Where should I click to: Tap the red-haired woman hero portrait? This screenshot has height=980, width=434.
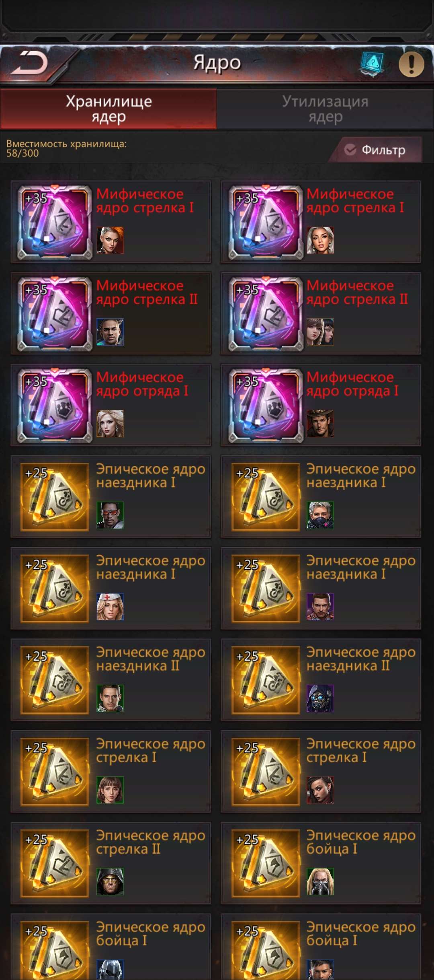[x=110, y=240]
